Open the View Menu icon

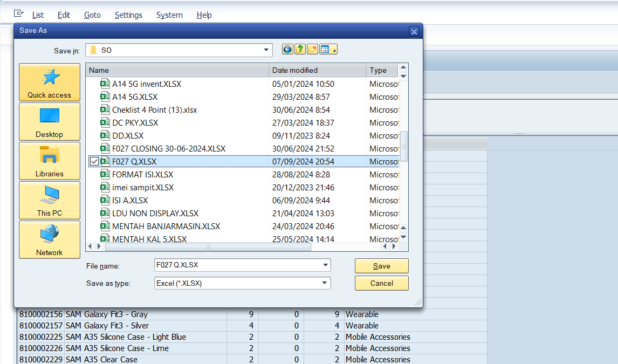[x=328, y=50]
